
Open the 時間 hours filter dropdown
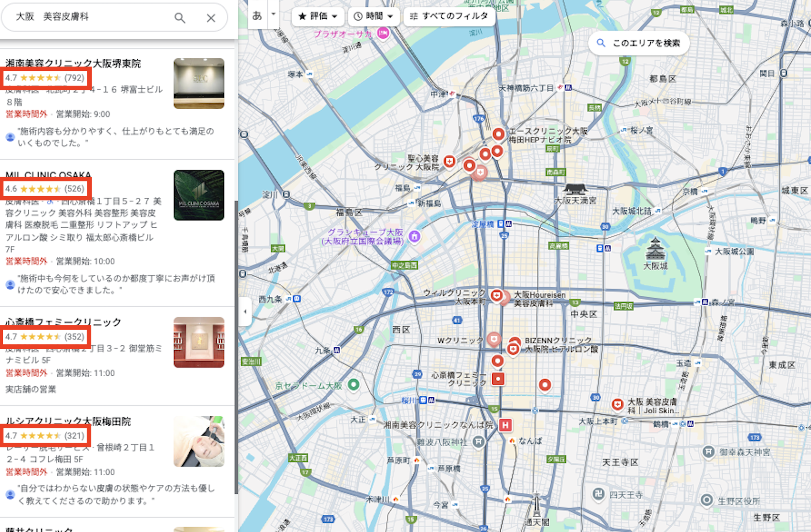tap(374, 16)
